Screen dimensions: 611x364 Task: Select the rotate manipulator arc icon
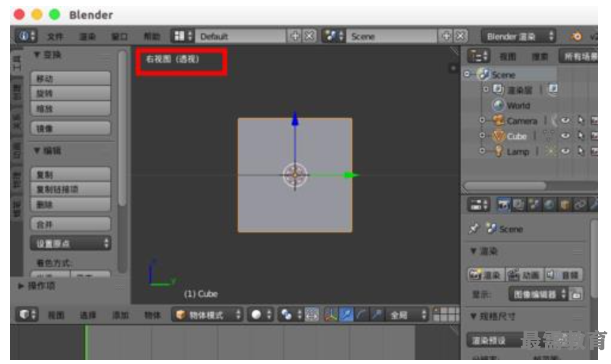[x=361, y=315]
